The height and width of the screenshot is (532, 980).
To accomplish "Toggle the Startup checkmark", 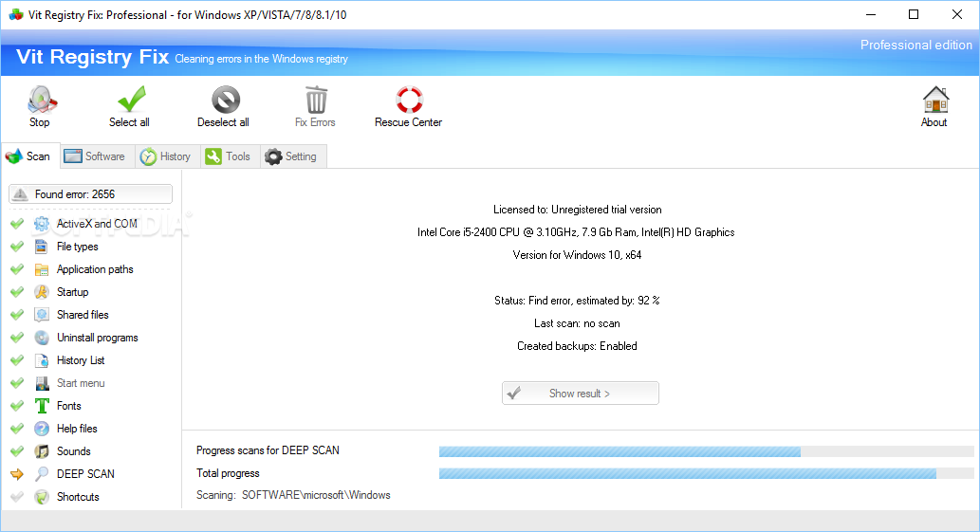I will [x=17, y=291].
